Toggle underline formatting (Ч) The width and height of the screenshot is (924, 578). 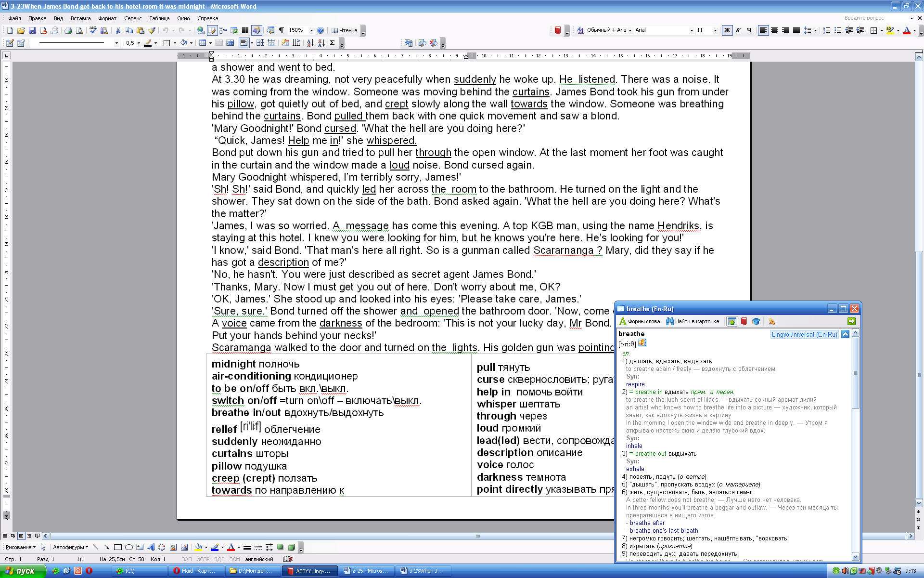click(x=749, y=30)
